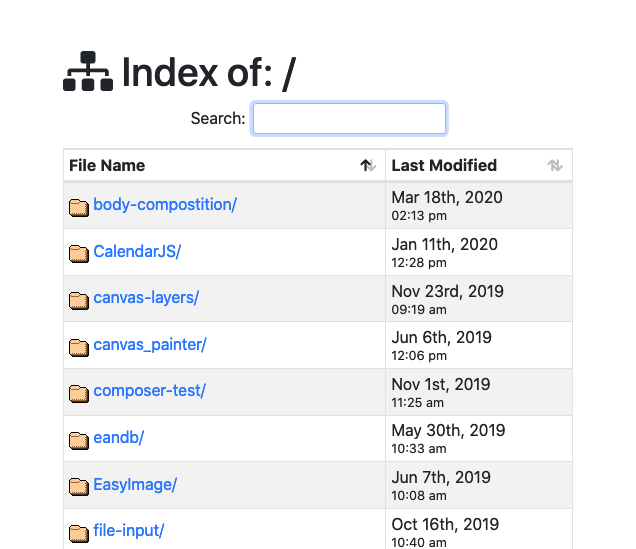Image resolution: width=636 pixels, height=549 pixels.
Task: Select the May 30th, 2019 date cell
Action: [x=479, y=439]
